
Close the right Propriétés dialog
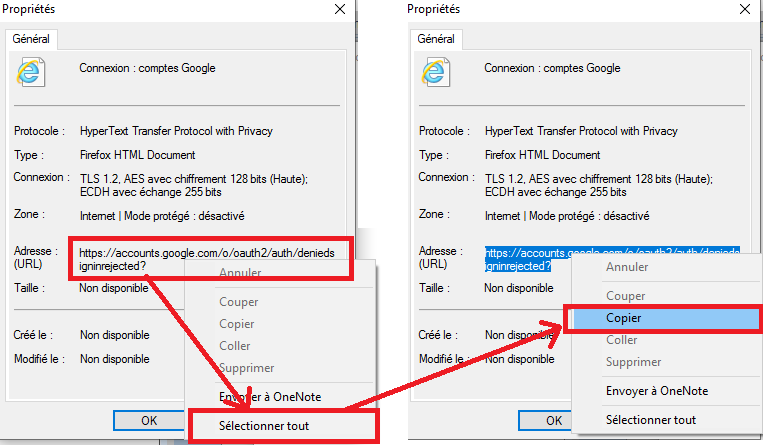click(745, 9)
